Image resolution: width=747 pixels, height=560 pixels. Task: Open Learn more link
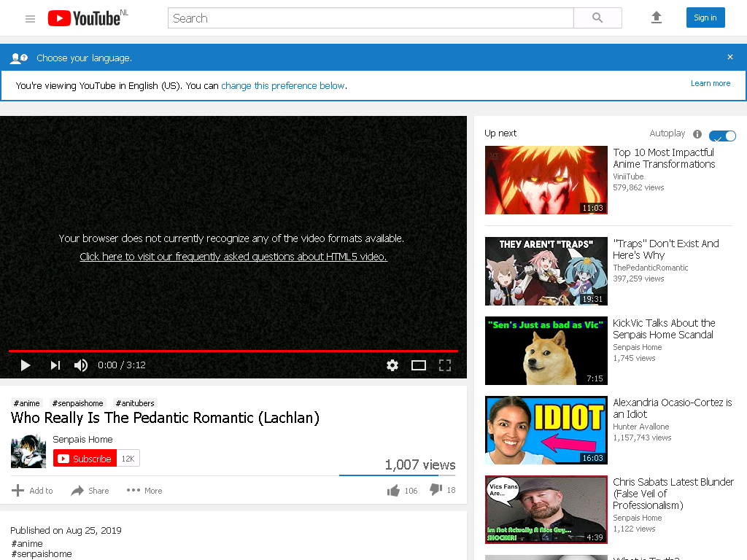(x=711, y=83)
